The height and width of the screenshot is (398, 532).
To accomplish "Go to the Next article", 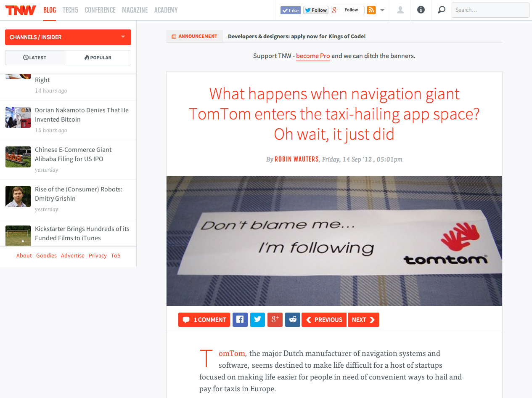I will click(x=364, y=320).
